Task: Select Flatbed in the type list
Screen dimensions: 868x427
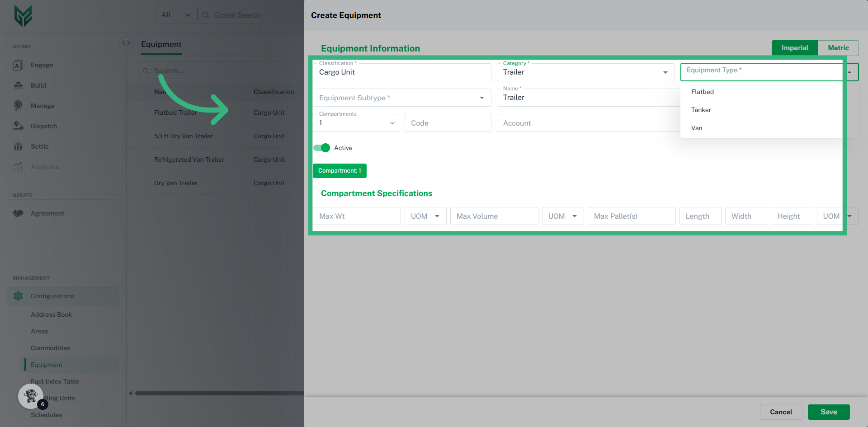Action: (702, 92)
